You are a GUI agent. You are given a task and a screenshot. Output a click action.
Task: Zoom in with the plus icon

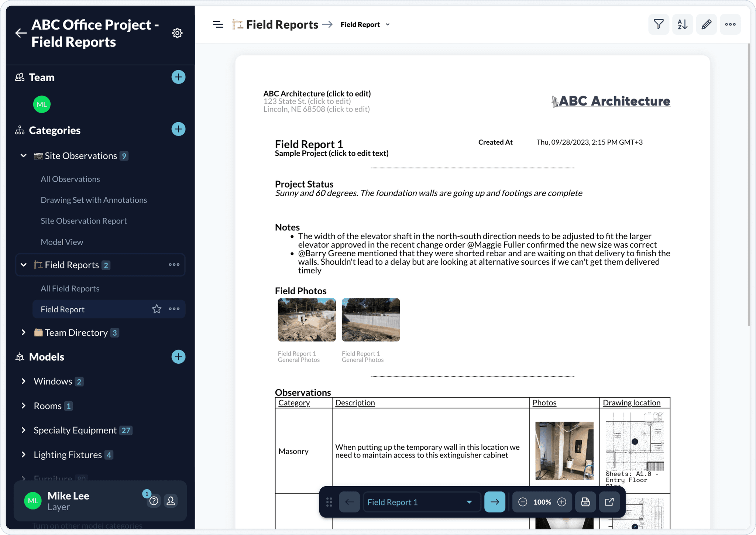tap(562, 502)
